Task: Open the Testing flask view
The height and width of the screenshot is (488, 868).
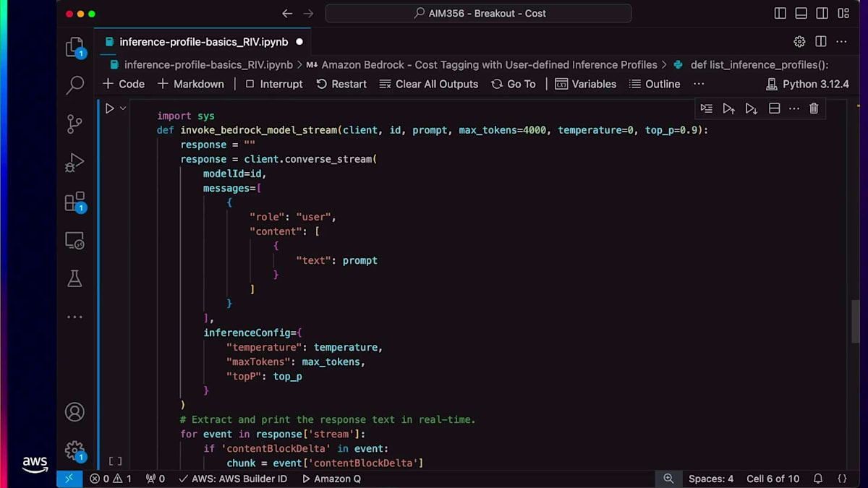Action: [x=75, y=278]
